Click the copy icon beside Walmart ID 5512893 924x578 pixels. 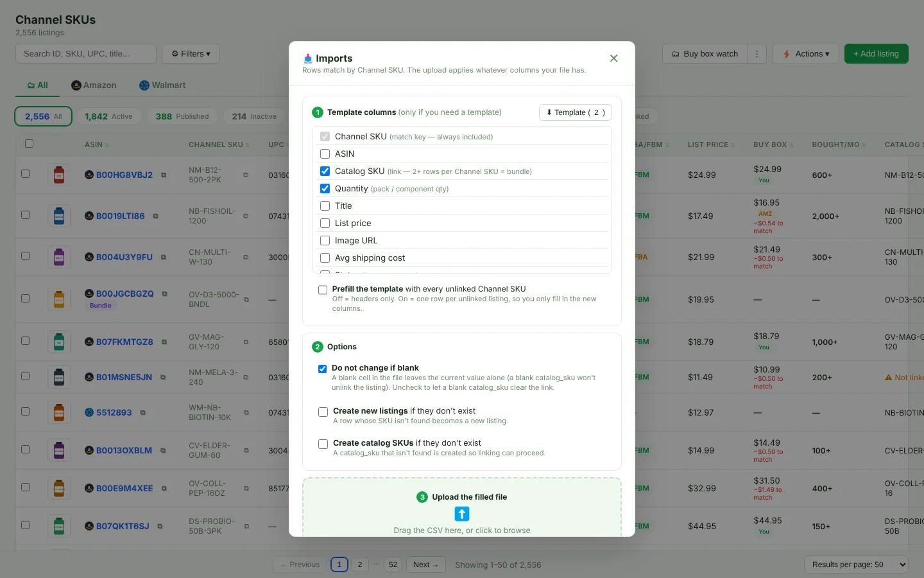143,413
